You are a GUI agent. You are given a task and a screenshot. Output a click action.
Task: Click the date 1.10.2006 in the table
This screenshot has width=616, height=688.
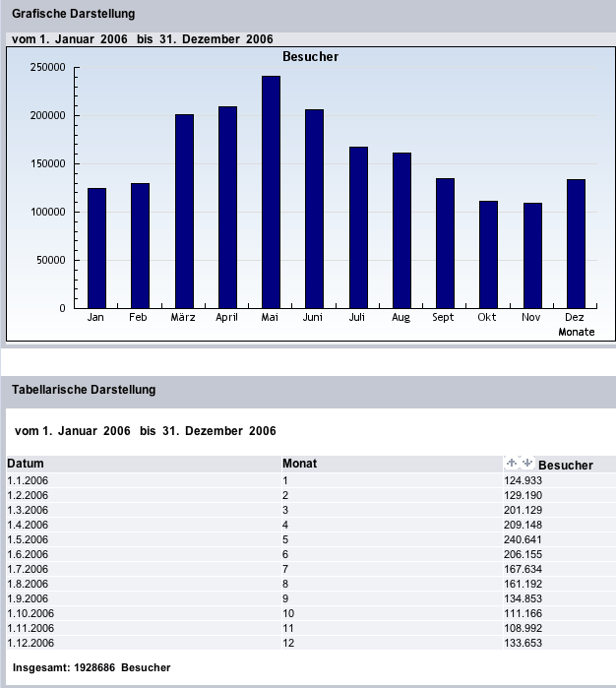[31, 613]
